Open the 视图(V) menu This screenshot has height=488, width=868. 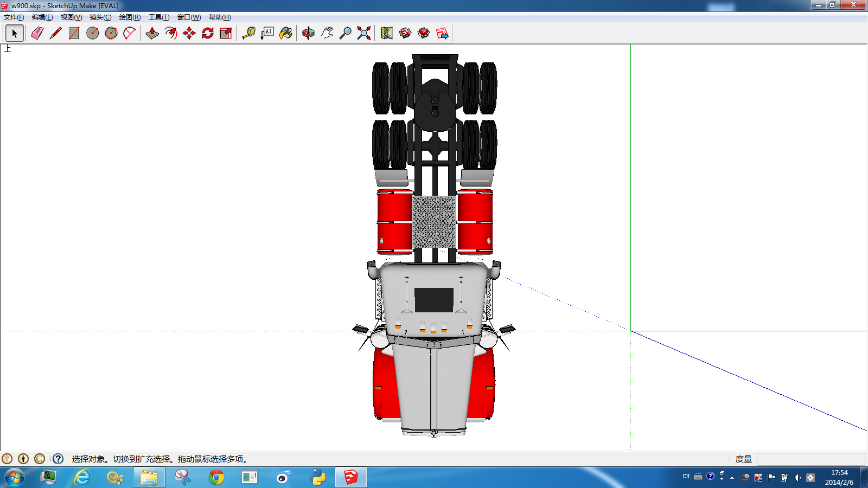tap(71, 17)
